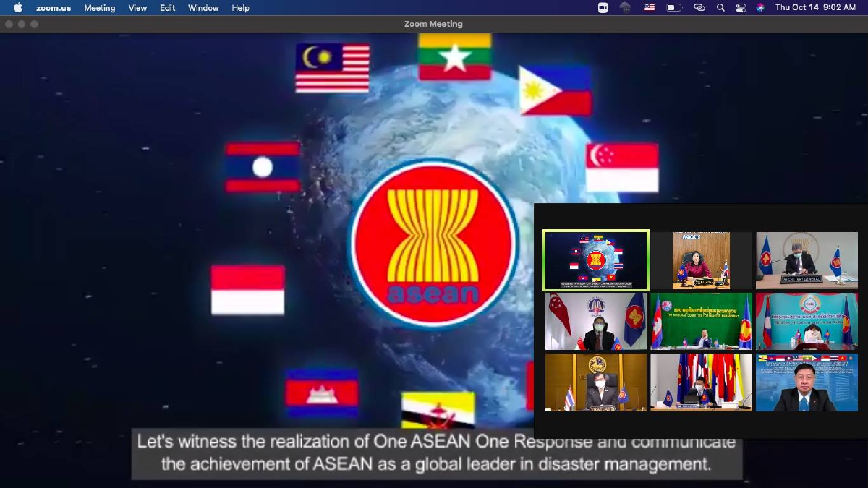Image resolution: width=868 pixels, height=488 pixels.
Task: Open the Control Center icon near the clock
Action: [x=741, y=7]
